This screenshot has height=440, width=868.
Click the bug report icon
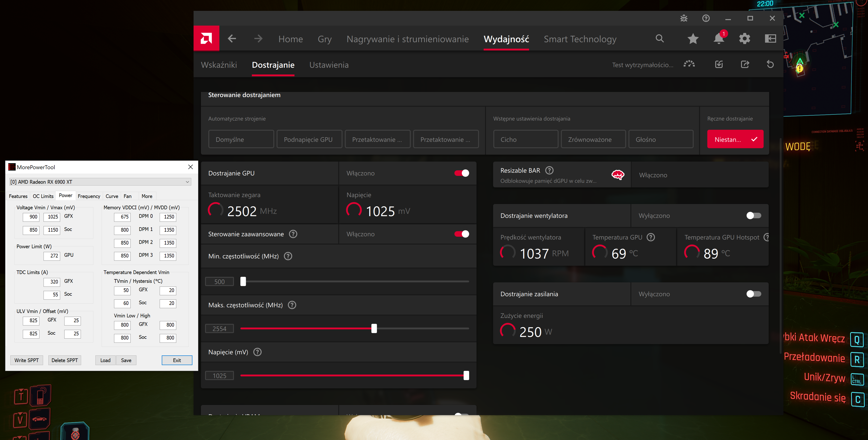point(684,18)
